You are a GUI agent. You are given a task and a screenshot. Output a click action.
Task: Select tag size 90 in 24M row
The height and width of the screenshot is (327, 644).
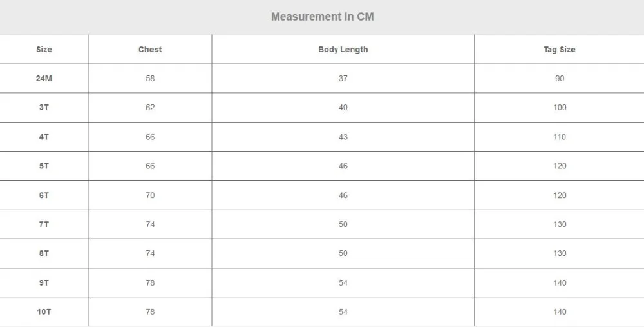(560, 79)
